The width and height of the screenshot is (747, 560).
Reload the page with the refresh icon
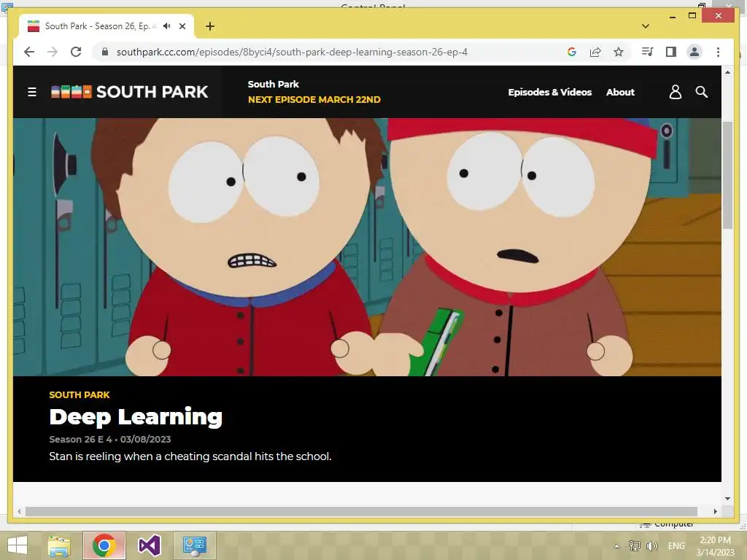[x=76, y=52]
